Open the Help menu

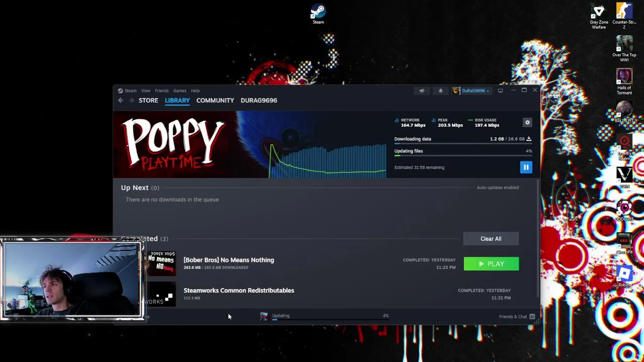coord(195,90)
